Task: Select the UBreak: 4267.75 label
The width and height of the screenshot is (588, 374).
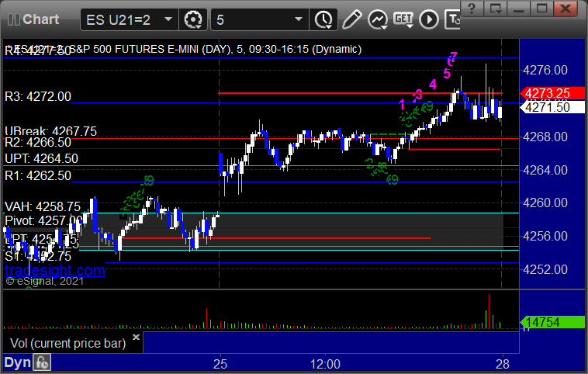Action: click(x=50, y=131)
